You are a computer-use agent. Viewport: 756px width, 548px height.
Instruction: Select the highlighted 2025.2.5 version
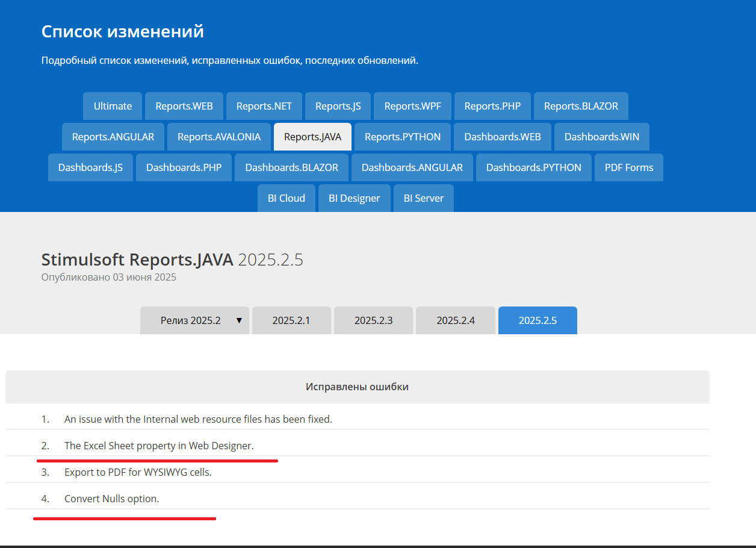[x=538, y=320]
